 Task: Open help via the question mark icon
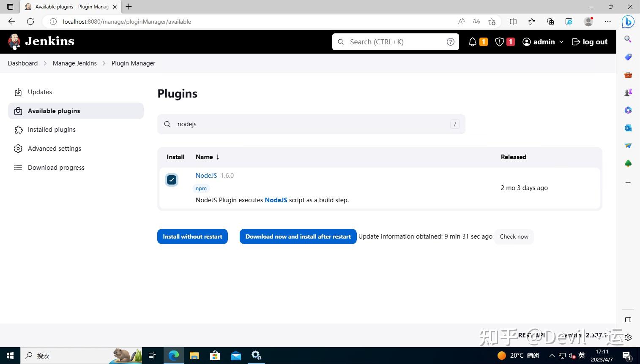(x=450, y=41)
